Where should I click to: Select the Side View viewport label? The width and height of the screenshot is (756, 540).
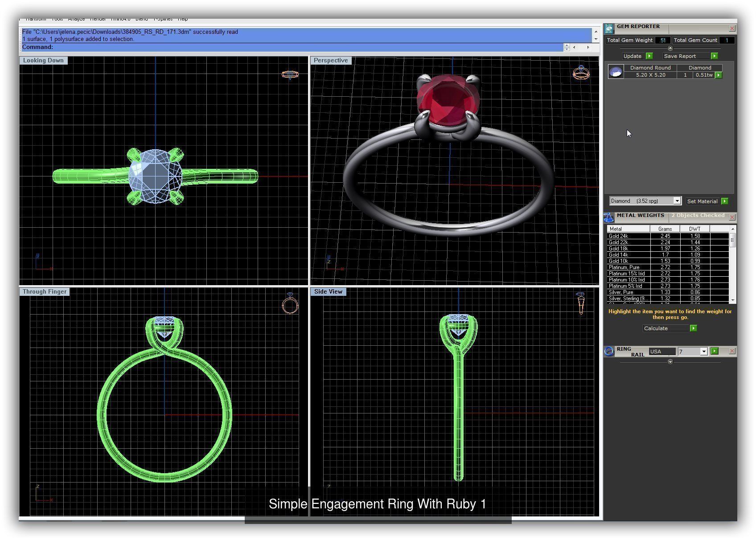(x=329, y=292)
